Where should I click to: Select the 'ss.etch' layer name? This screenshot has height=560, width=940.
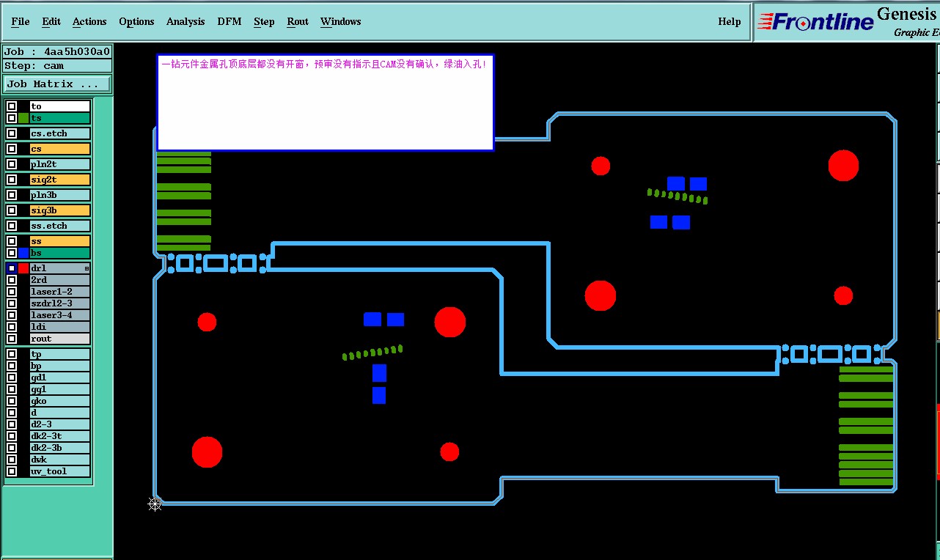click(x=60, y=226)
